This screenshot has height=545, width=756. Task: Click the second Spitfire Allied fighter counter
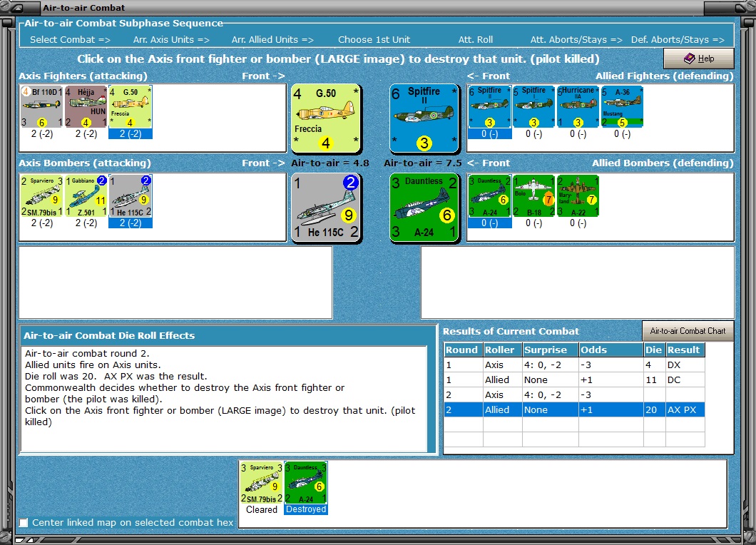[x=533, y=106]
